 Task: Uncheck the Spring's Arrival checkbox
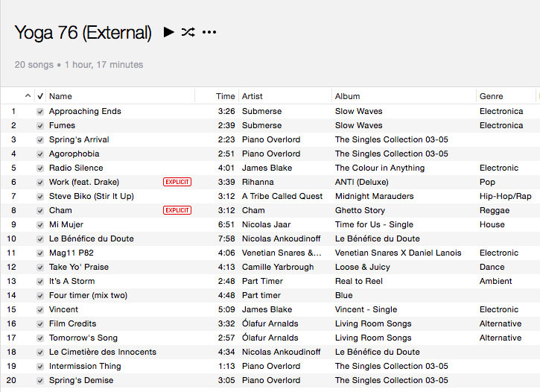[x=40, y=140]
